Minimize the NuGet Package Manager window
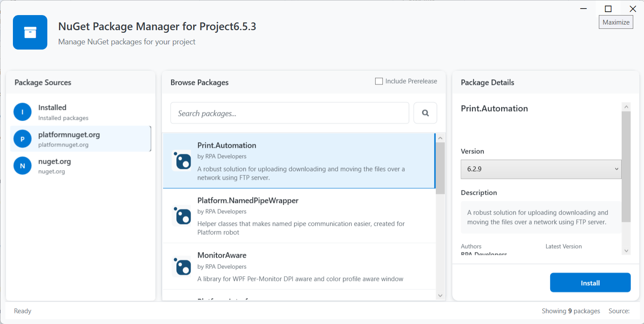The image size is (644, 324). 583,9
